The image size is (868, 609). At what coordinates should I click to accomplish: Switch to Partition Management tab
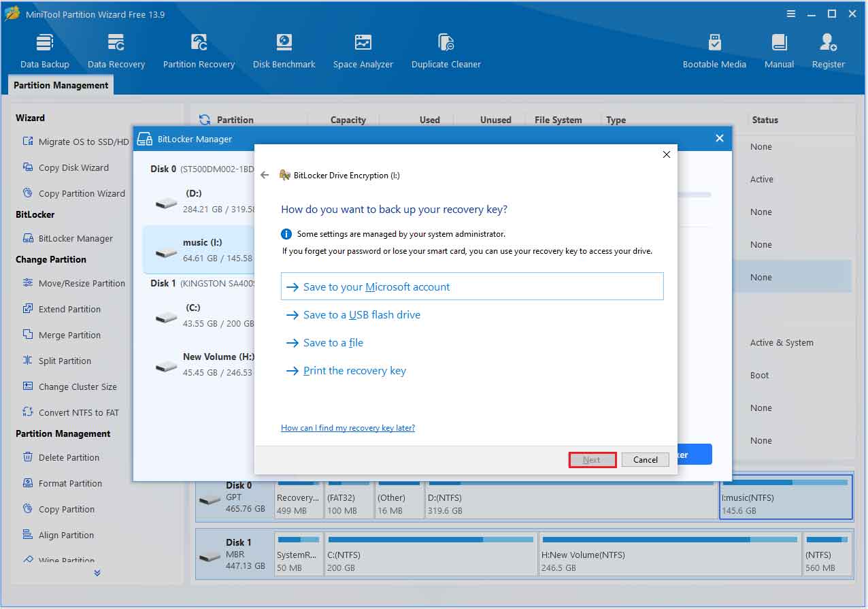61,85
